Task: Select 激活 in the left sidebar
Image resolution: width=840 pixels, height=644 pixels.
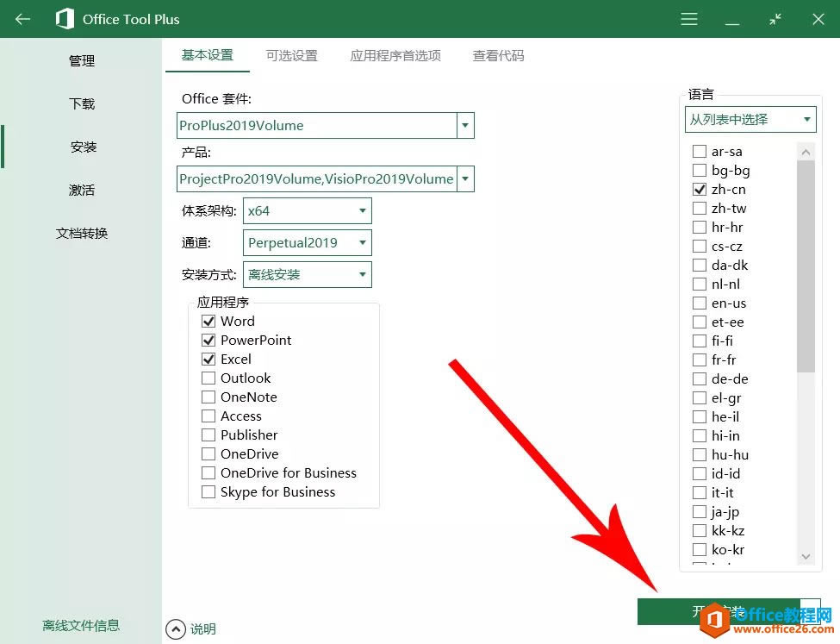Action: [x=81, y=190]
